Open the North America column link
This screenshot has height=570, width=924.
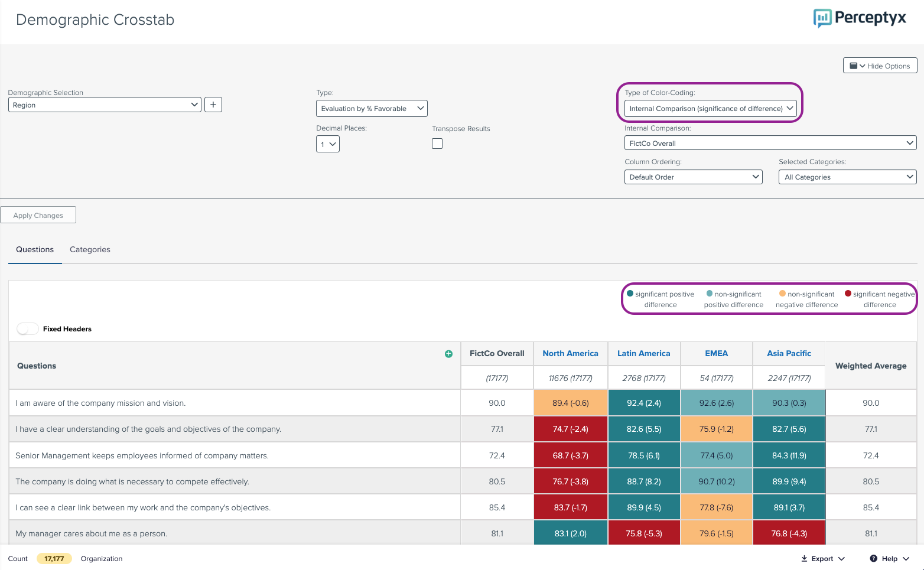[571, 353]
